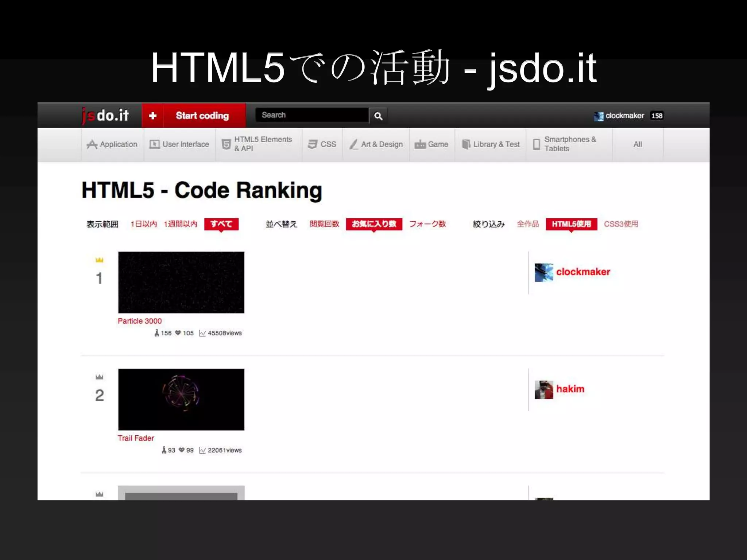Viewport: 747px width, 560px height.
Task: Click '22061views' text on Trail Fader
Action: point(225,451)
